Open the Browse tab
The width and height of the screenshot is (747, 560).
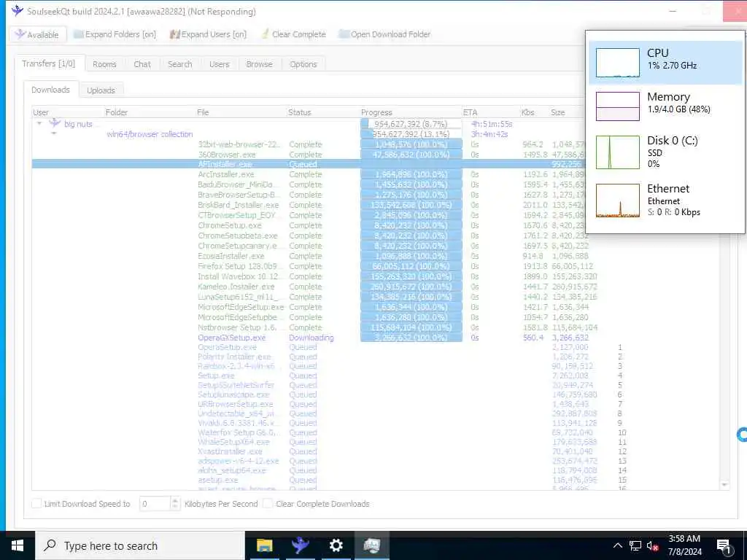click(259, 64)
